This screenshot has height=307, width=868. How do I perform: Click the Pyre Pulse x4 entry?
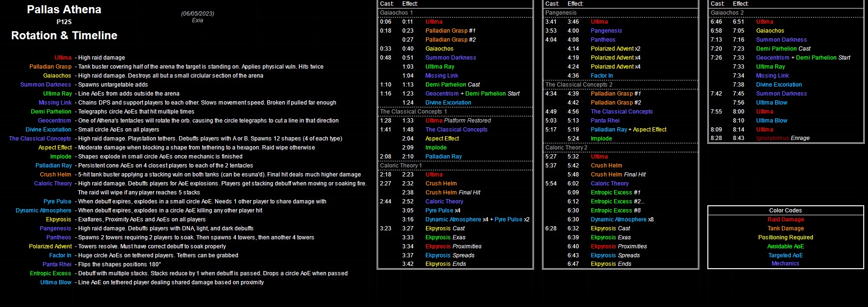click(x=443, y=211)
